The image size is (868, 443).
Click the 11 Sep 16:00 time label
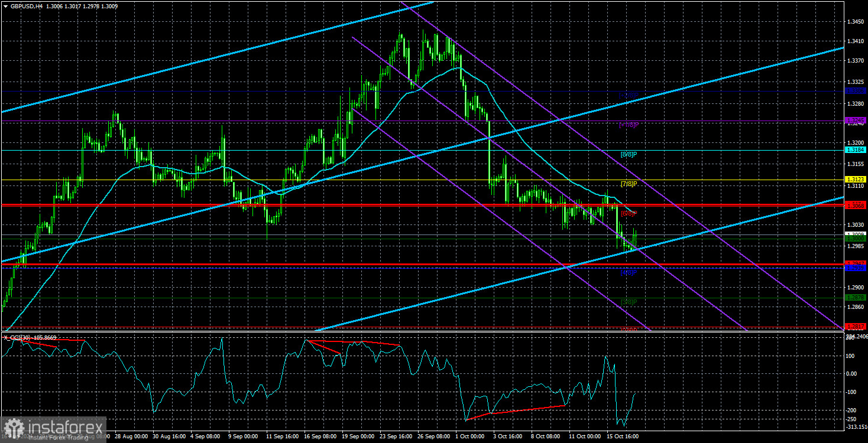tap(284, 436)
